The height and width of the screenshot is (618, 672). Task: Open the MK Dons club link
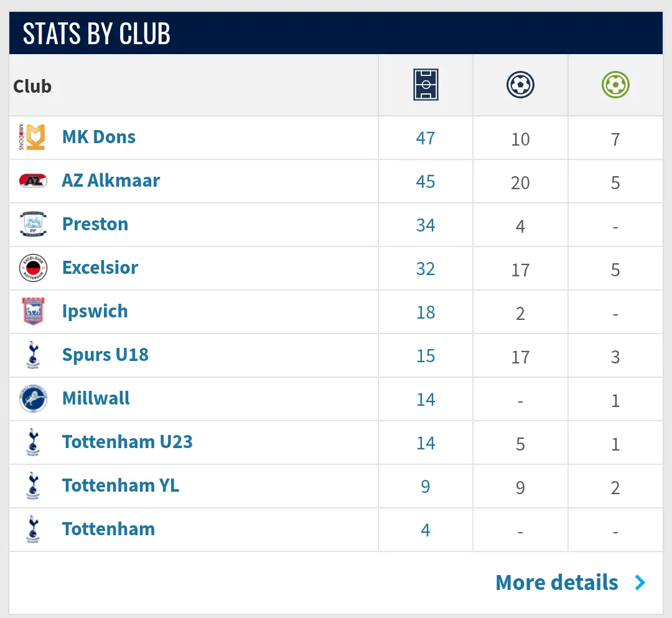98,137
